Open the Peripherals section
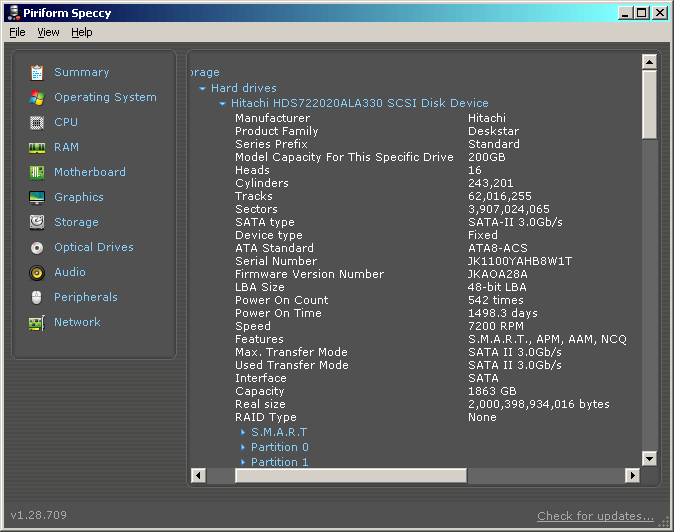This screenshot has height=532, width=674. [86, 297]
